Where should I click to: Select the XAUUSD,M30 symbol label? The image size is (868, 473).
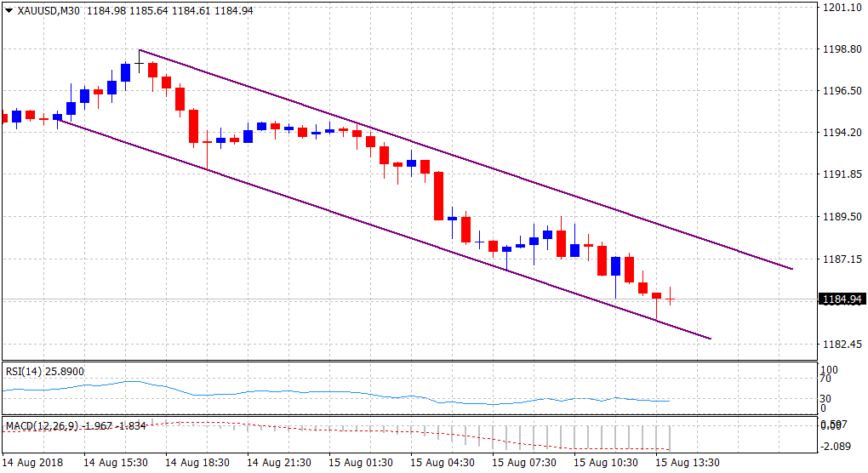click(48, 10)
